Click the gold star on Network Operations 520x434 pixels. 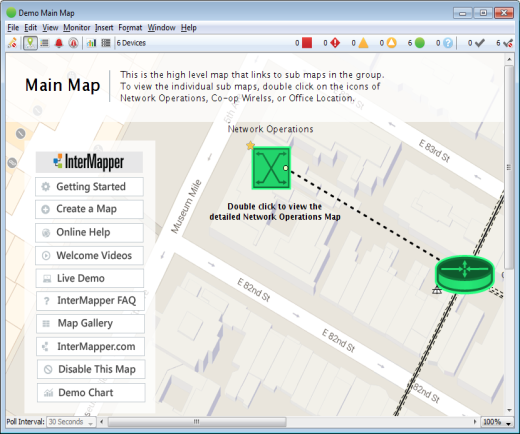tap(250, 145)
